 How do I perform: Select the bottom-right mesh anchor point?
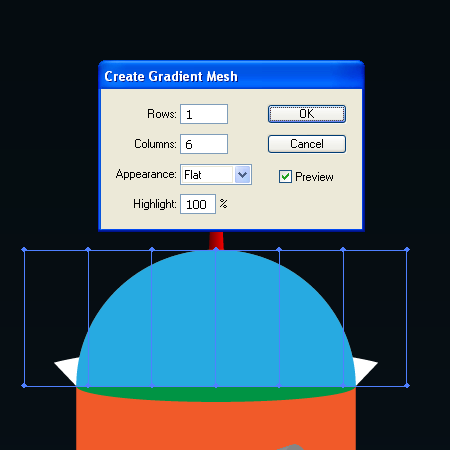407,386
